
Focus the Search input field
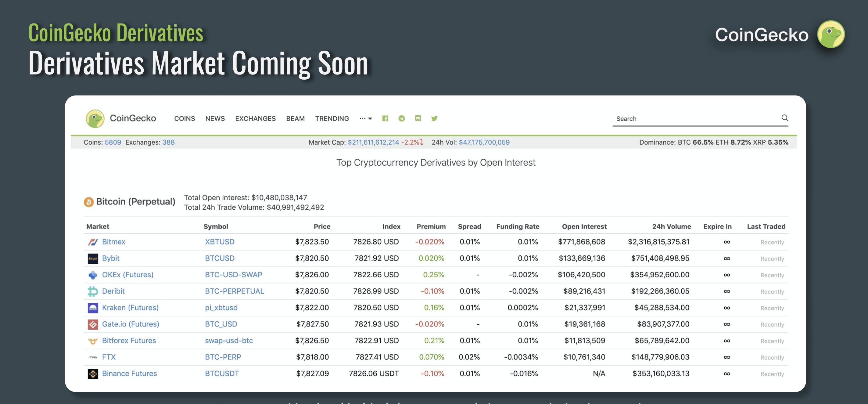(x=700, y=119)
